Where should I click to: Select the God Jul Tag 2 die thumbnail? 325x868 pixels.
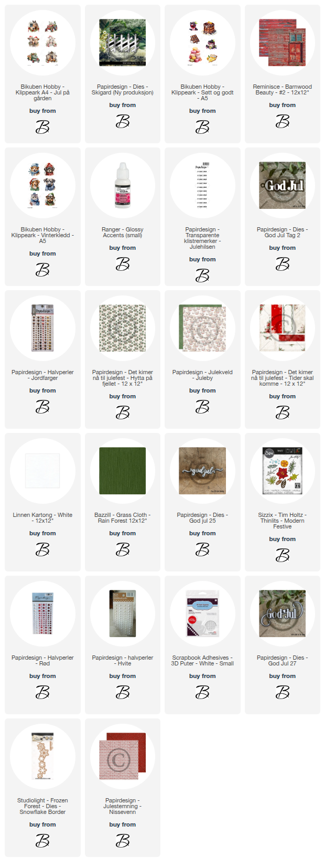(x=283, y=186)
